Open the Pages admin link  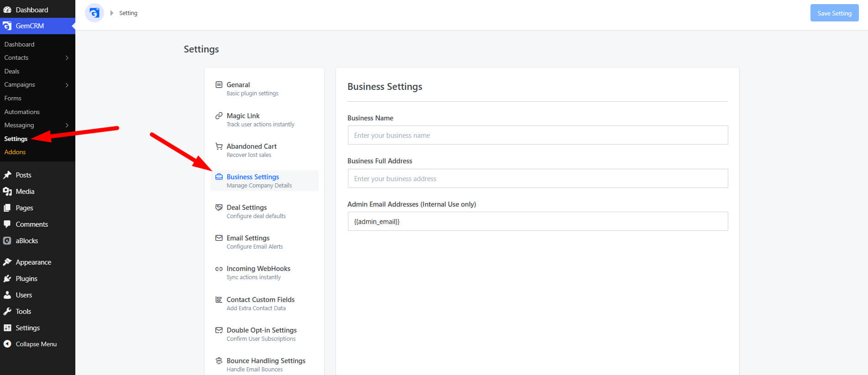(x=24, y=208)
